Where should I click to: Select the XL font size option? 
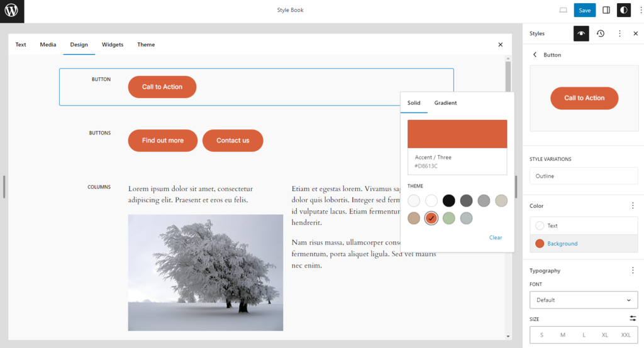(605, 335)
